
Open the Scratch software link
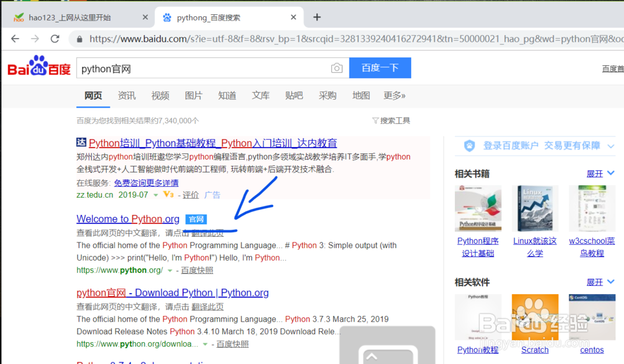[535, 350]
